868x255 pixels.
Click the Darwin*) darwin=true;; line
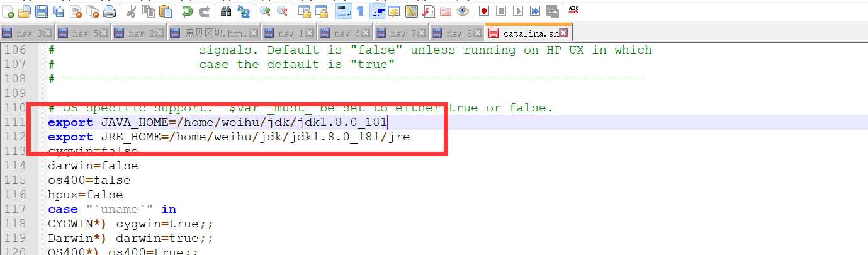point(131,238)
